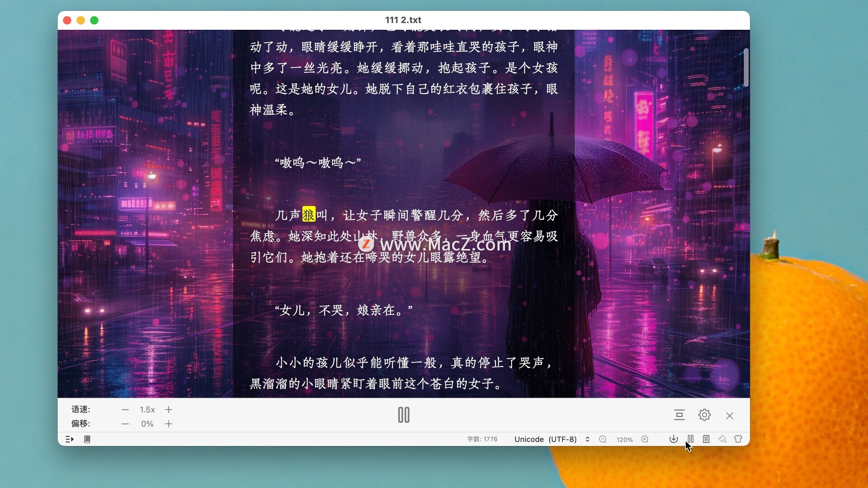Click the green fullscreen window button

94,20
